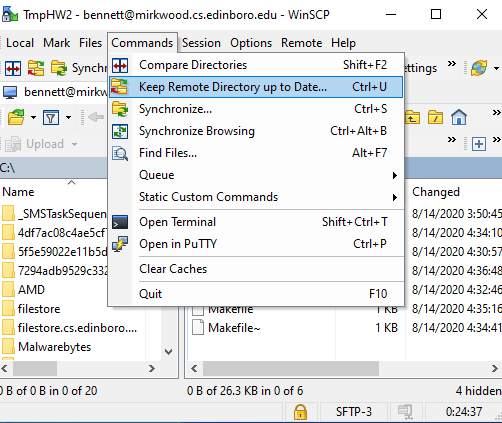Select folder starting with 5f5e59022e11b5d
This screenshot has height=423, width=502.
(x=54, y=252)
